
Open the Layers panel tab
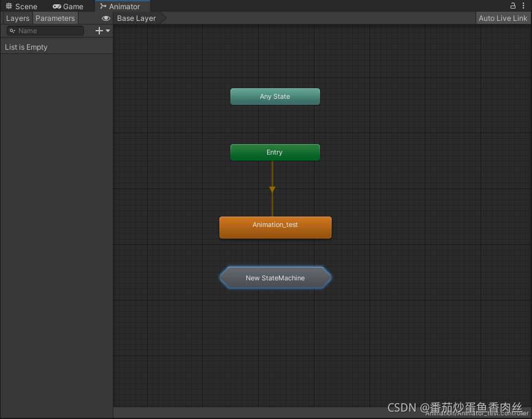click(x=18, y=18)
